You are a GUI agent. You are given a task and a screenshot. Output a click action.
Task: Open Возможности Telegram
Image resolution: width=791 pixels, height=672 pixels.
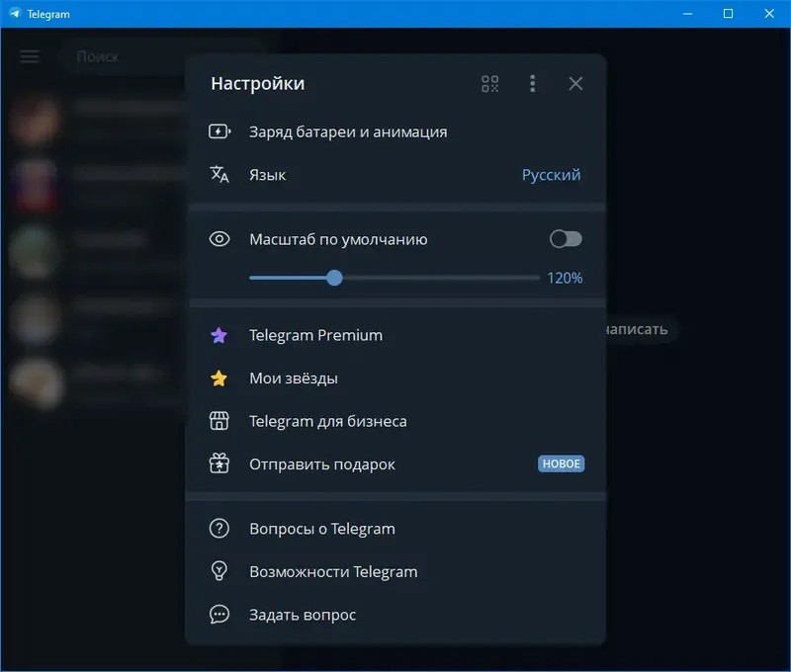pos(395,571)
